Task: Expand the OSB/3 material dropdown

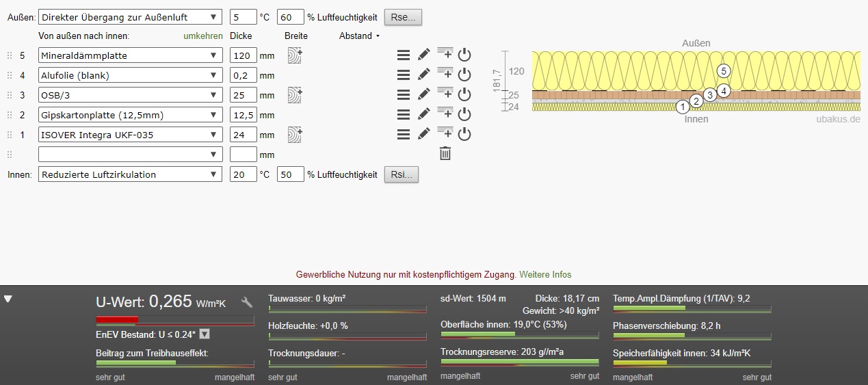Action: coord(131,95)
